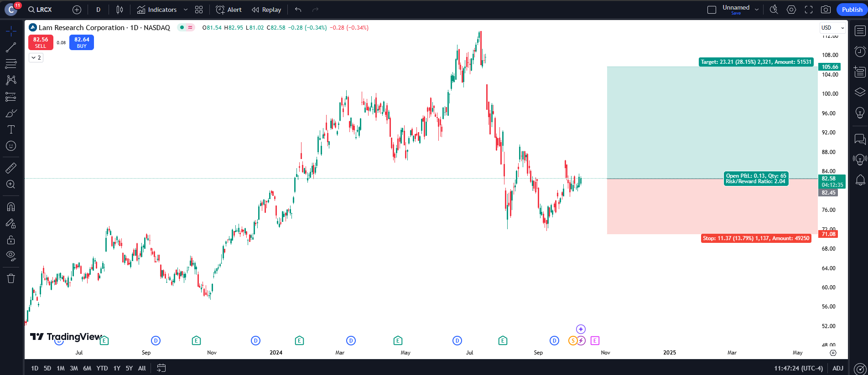Toggle magnet mode for drawings
The width and height of the screenshot is (868, 375).
(x=11, y=207)
